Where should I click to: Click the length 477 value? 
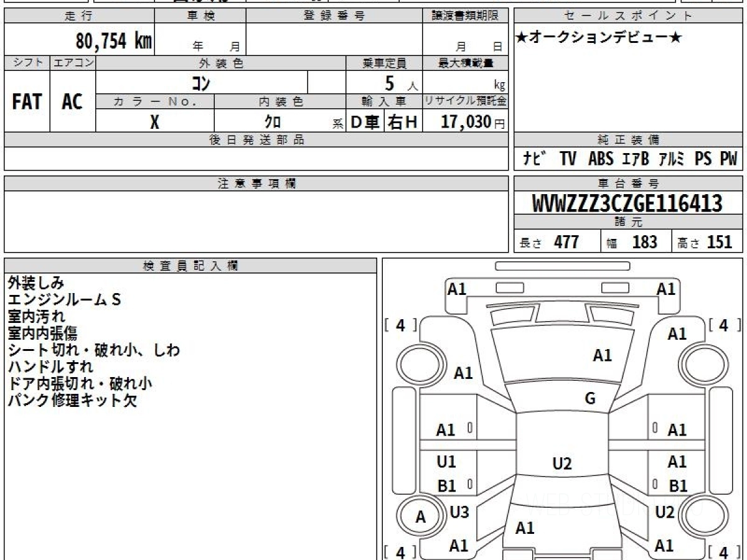click(x=566, y=242)
